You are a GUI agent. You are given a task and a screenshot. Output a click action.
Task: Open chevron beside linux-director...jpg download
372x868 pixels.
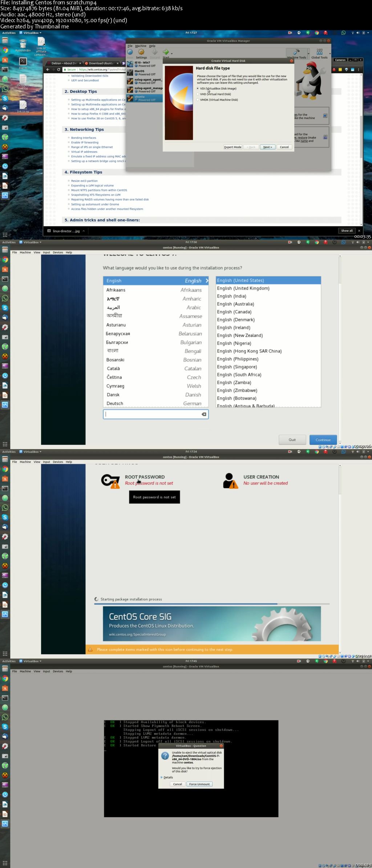84,231
